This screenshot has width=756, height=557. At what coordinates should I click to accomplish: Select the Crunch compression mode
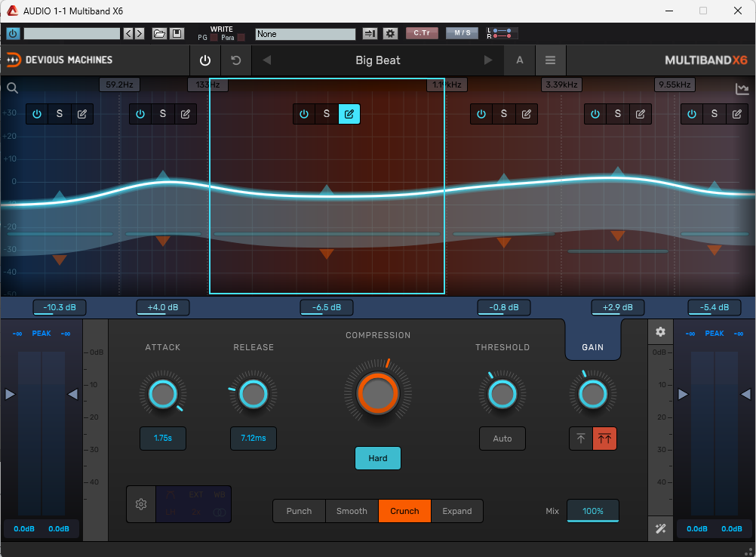coord(404,511)
